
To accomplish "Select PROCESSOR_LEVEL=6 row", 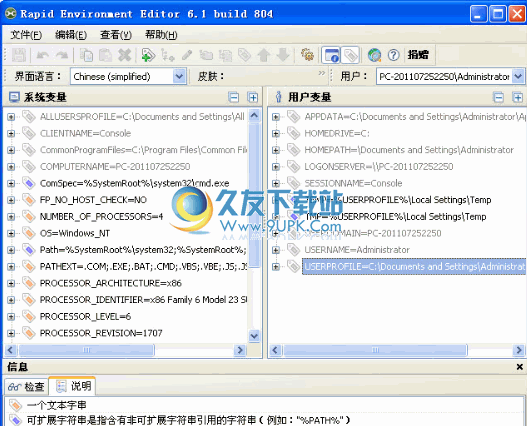I will (x=85, y=317).
